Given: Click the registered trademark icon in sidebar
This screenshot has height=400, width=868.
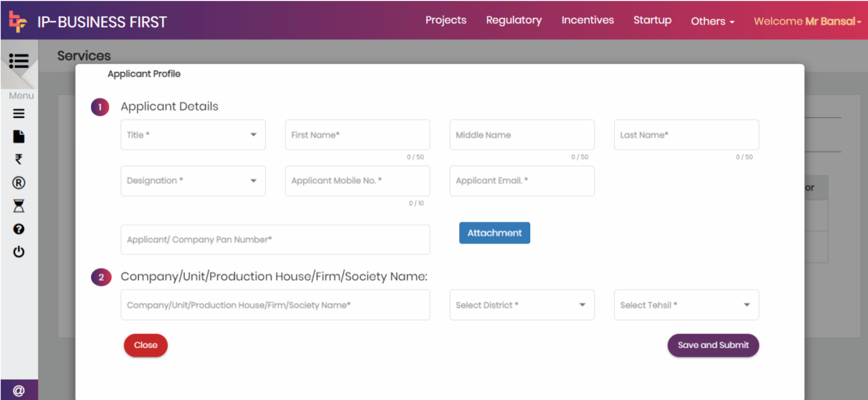Looking at the screenshot, I should point(19,183).
